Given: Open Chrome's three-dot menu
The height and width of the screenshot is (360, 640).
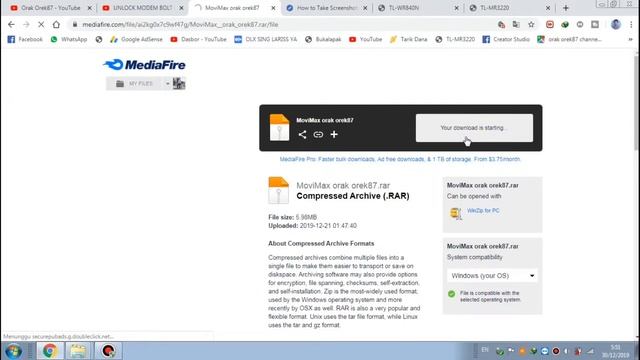Looking at the screenshot, I should (x=631, y=24).
